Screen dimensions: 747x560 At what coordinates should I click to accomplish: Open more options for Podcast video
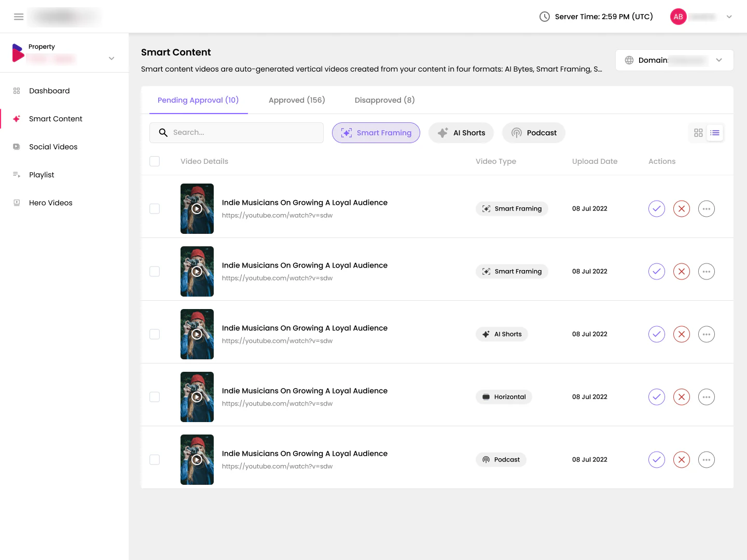(x=707, y=459)
